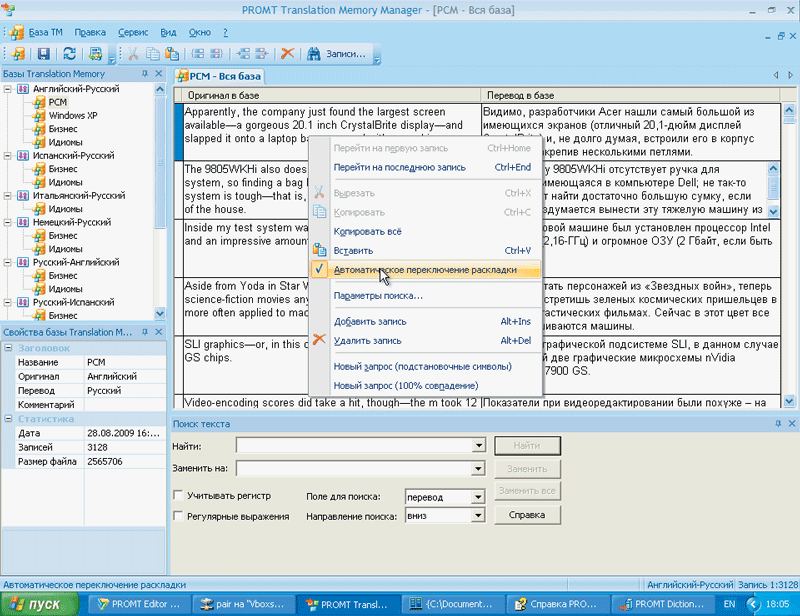The image size is (800, 616).
Task: Open the Поле для поиска dropdown
Action: 477,497
